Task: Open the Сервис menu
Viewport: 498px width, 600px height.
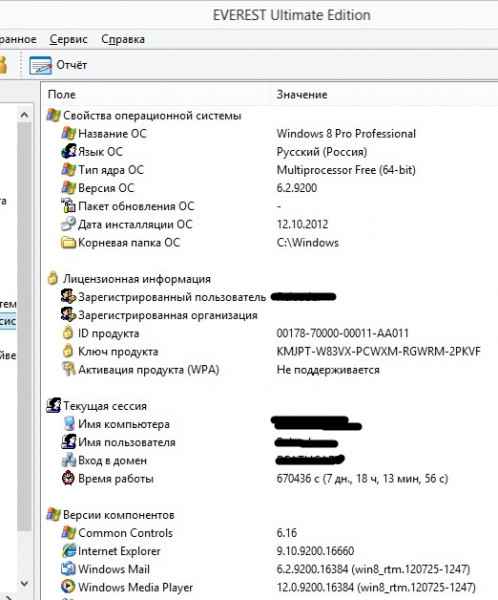Action: (x=69, y=39)
